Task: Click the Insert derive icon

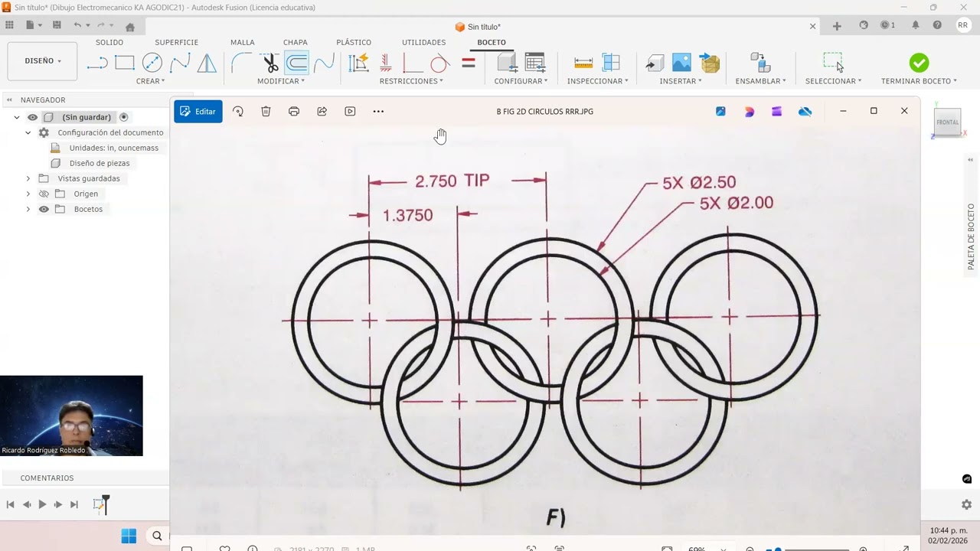Action: tap(655, 63)
